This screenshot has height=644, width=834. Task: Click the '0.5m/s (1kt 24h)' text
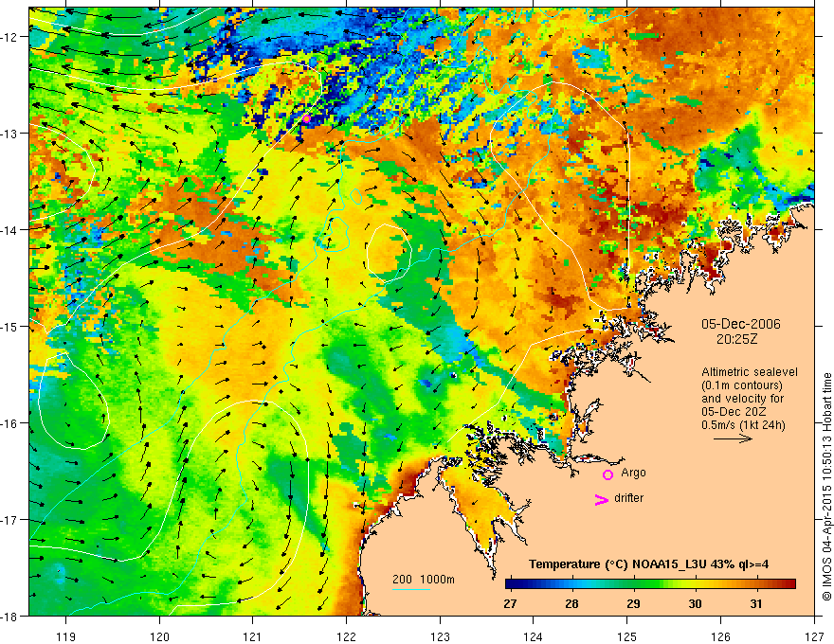(743, 425)
